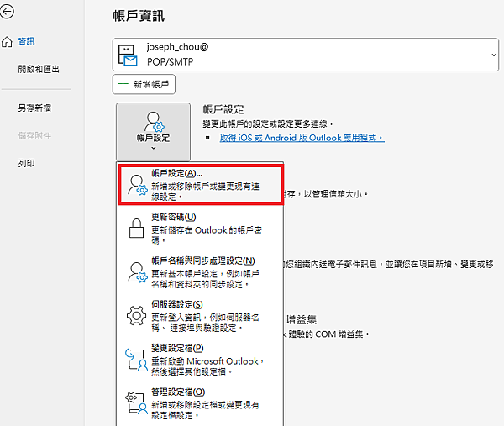Click the home icon beside 資訊
This screenshot has width=504, height=426.
click(x=7, y=42)
